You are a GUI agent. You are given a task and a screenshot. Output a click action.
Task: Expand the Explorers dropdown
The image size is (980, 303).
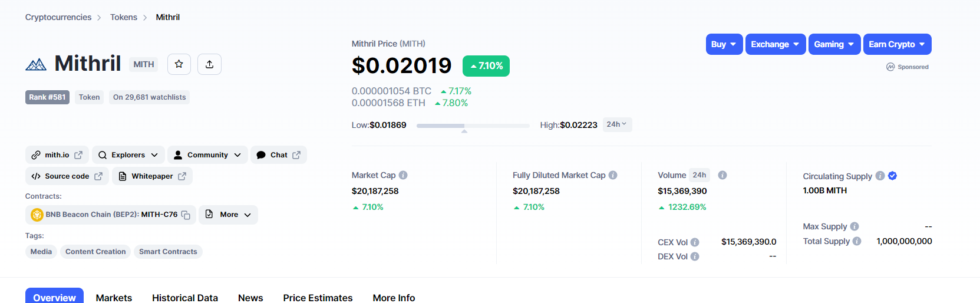128,155
